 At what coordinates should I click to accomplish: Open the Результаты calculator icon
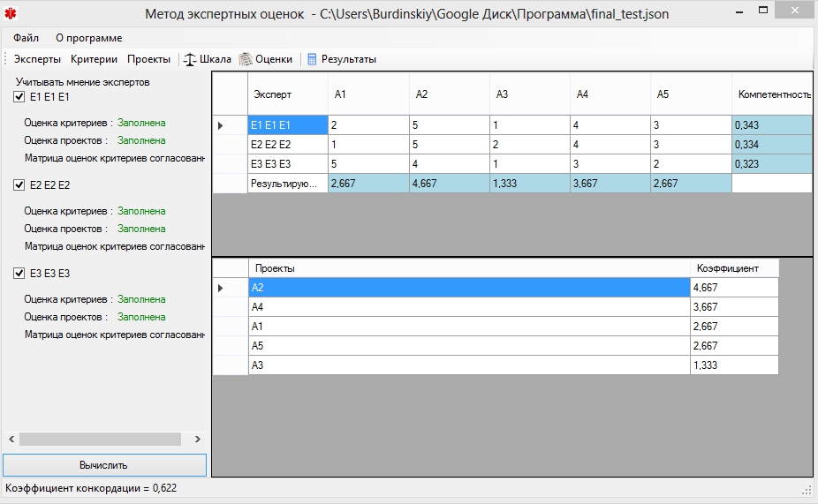[312, 59]
